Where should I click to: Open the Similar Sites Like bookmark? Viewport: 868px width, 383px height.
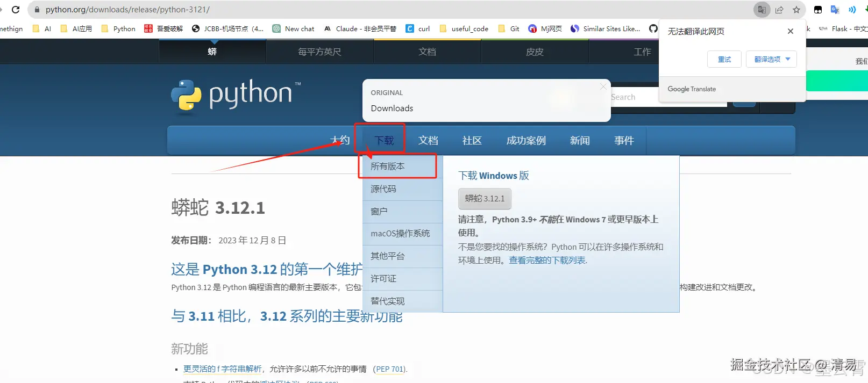coord(606,29)
